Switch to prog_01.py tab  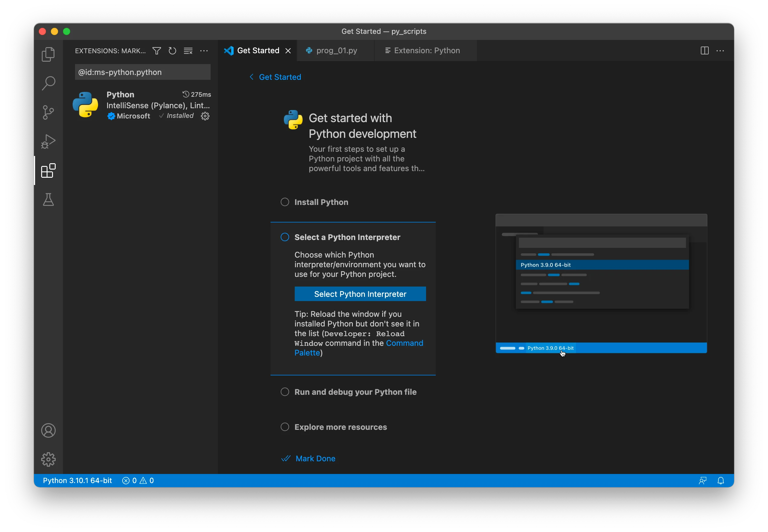(x=336, y=51)
